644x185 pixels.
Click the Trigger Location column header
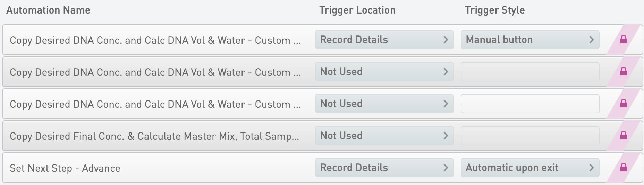(x=357, y=10)
